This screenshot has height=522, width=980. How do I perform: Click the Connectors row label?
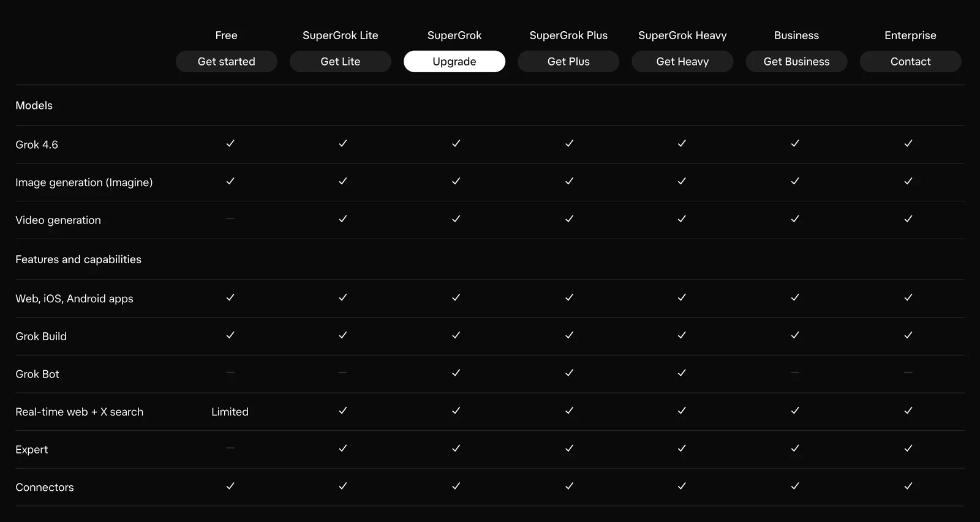pyautogui.click(x=44, y=487)
